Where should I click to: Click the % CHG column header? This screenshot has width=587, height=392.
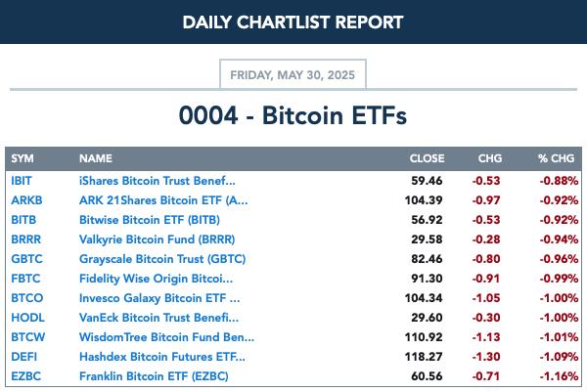[556, 158]
